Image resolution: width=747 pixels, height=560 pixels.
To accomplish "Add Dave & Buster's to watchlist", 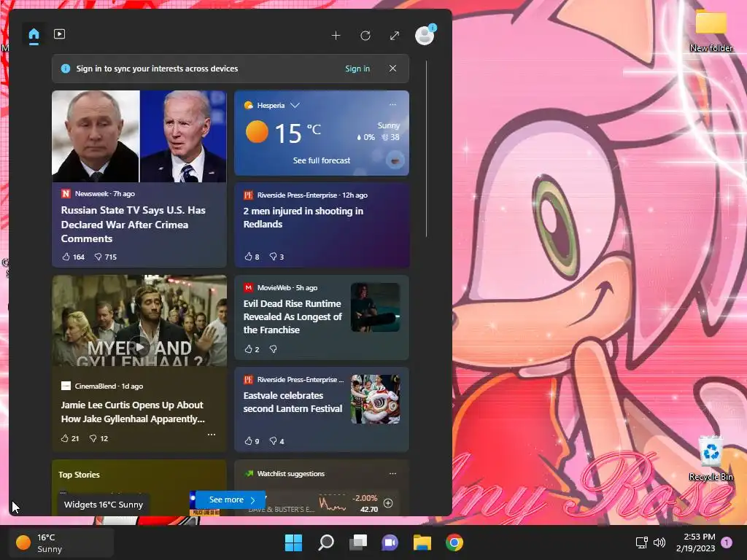I will (388, 503).
